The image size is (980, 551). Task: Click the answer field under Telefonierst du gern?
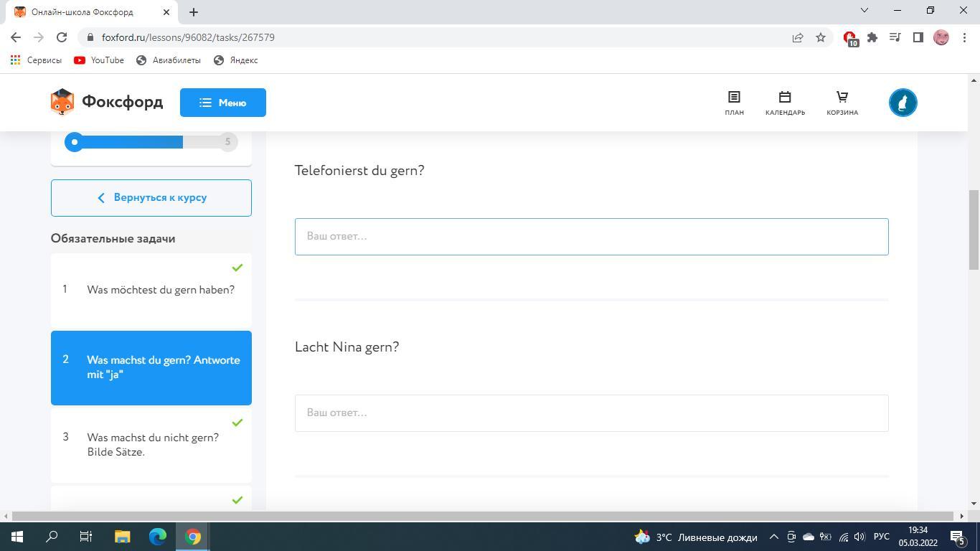[591, 237]
